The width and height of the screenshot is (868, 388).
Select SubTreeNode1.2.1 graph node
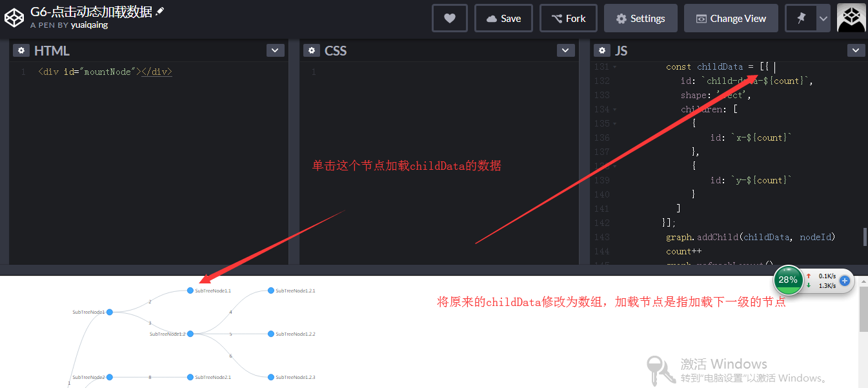coord(271,291)
